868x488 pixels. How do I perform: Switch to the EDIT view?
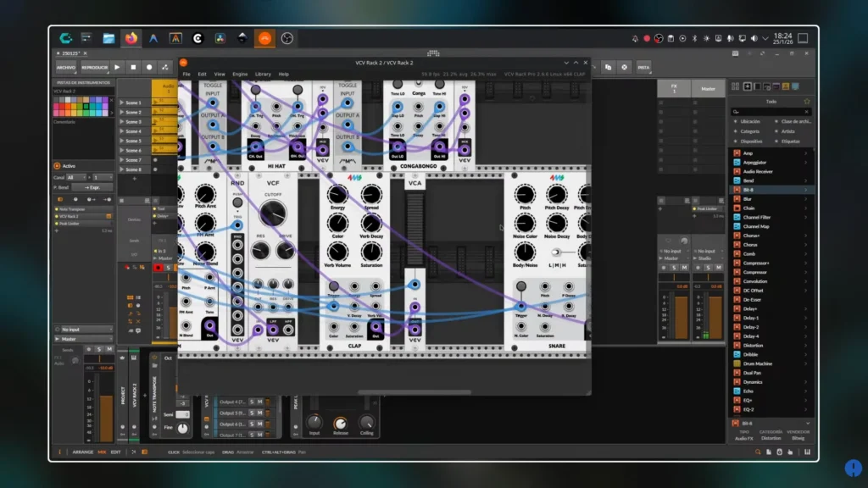[115, 452]
